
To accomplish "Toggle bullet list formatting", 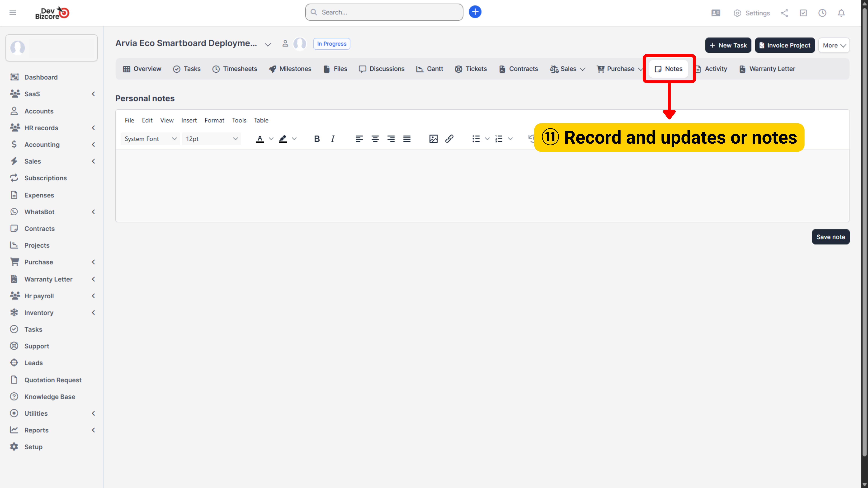I will point(476,139).
